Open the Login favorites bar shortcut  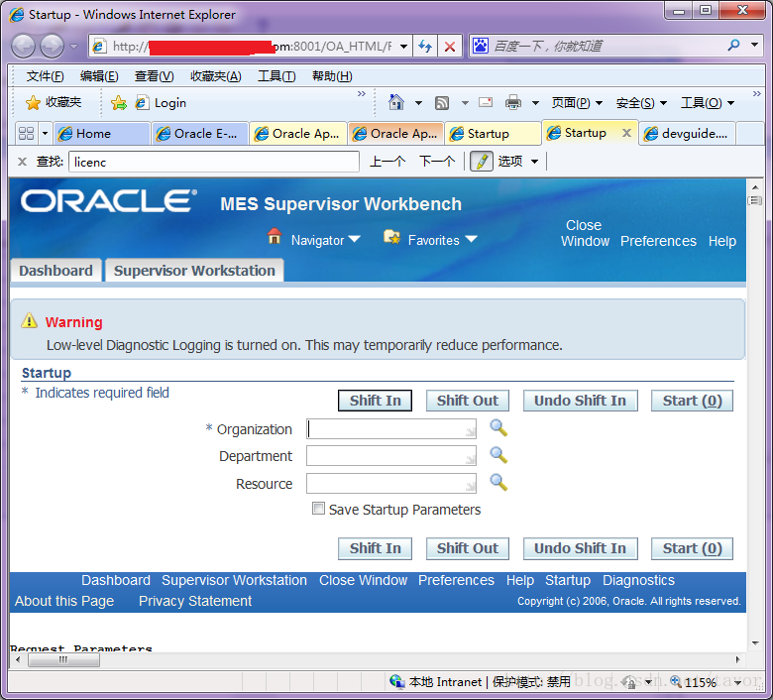[x=161, y=102]
